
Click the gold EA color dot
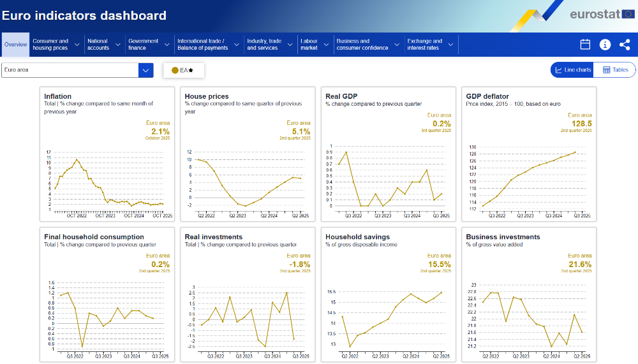click(175, 70)
